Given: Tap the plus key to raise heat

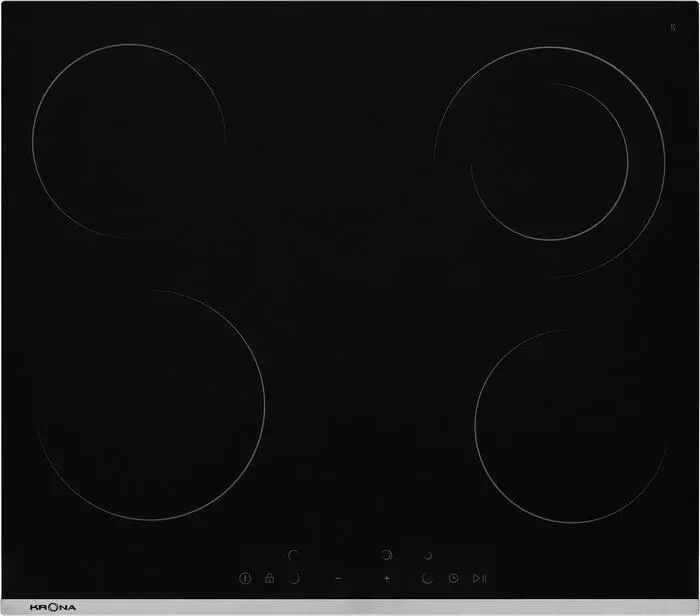Looking at the screenshot, I should (x=387, y=578).
